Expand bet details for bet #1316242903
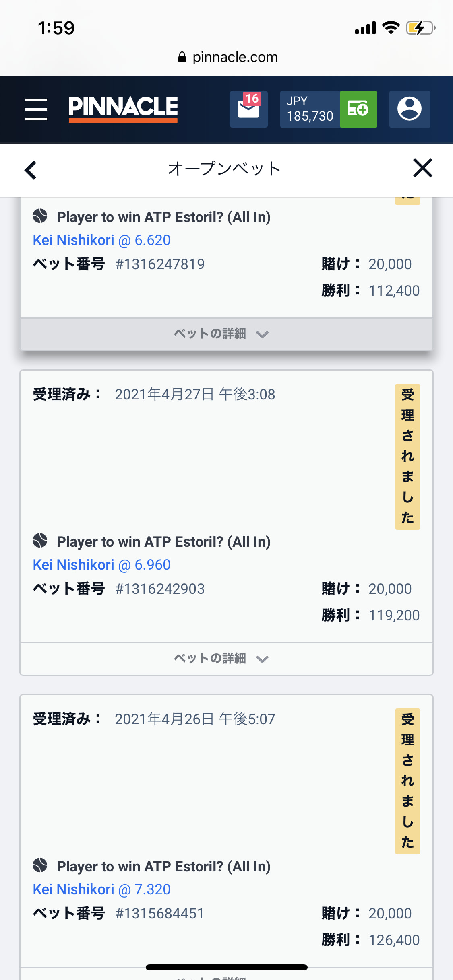Image resolution: width=453 pixels, height=980 pixels. (x=226, y=659)
